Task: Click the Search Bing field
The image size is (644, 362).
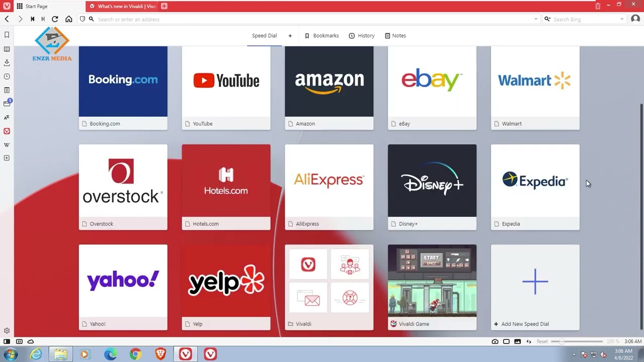Action: (585, 19)
